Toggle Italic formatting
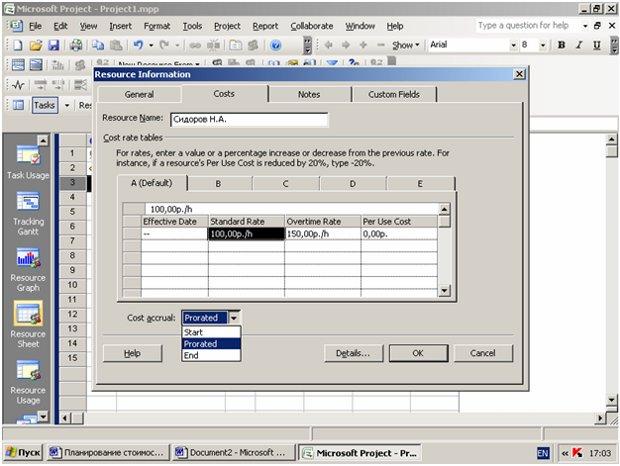The height and width of the screenshot is (466, 620). [x=579, y=45]
